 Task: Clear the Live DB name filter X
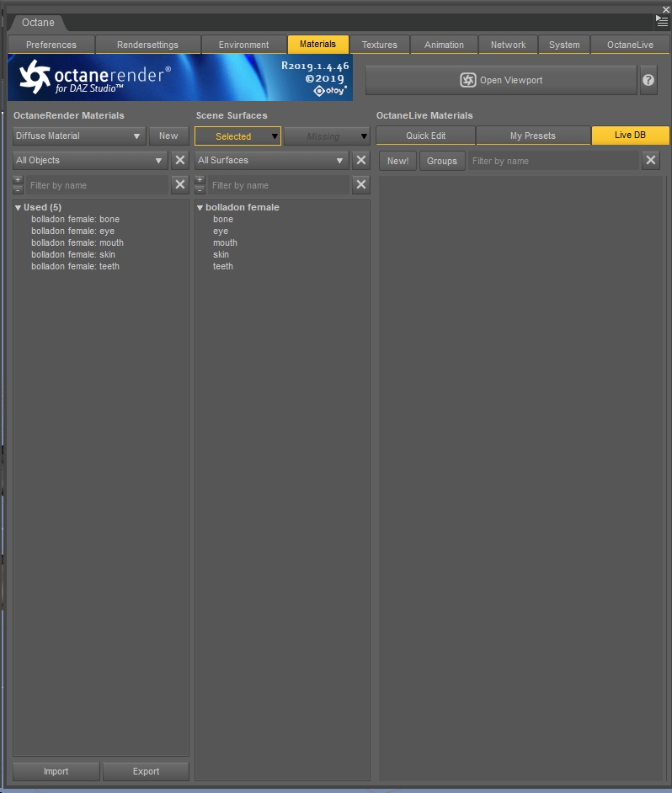[651, 160]
